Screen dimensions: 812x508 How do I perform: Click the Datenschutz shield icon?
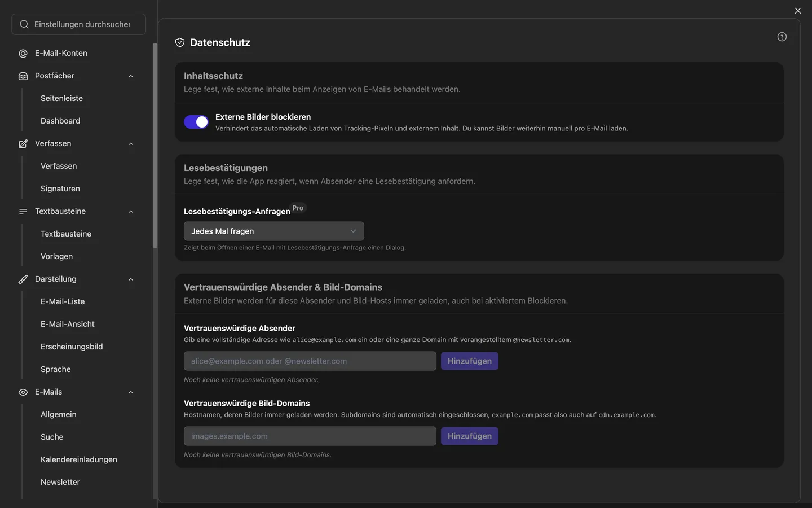pyautogui.click(x=180, y=42)
